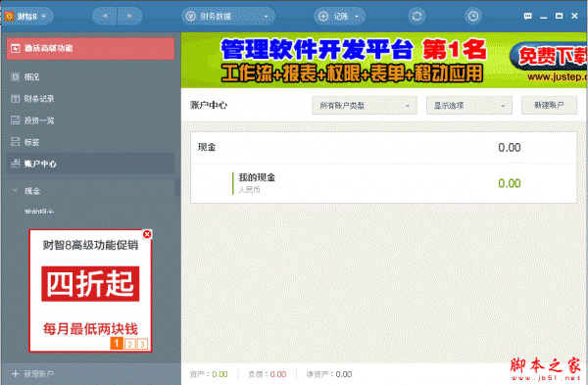Screen dimensions: 588x385
Task: Open 投资一览 in sidebar
Action: (90, 120)
